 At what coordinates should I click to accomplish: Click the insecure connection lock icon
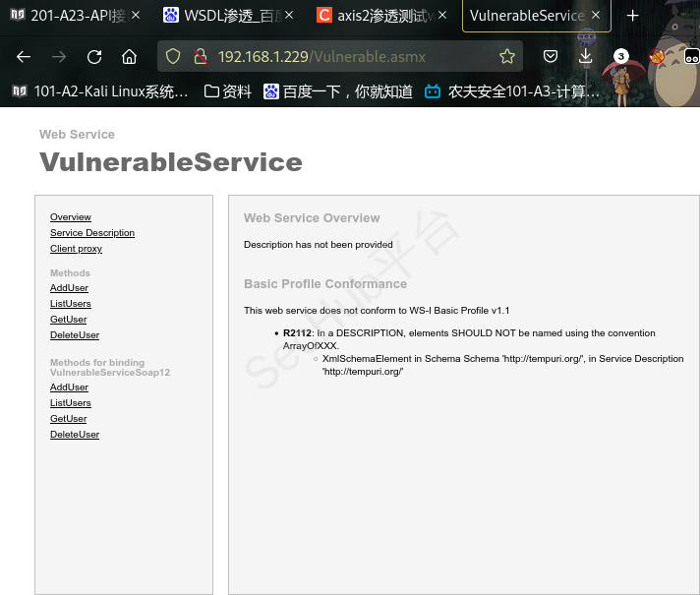pos(199,57)
